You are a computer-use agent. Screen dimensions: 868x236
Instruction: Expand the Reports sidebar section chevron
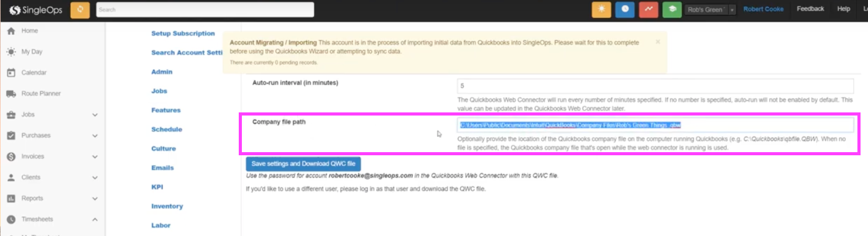point(95,199)
